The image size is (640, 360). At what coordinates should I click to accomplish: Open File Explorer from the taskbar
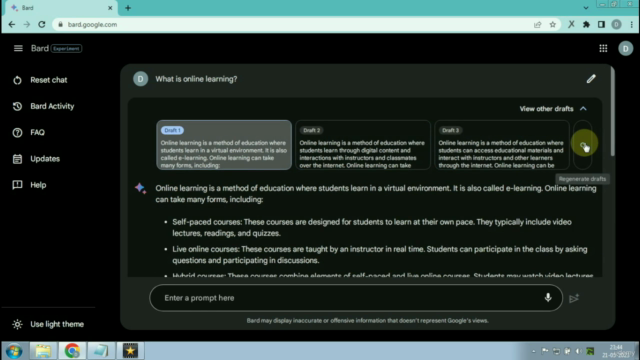[x=43, y=351]
